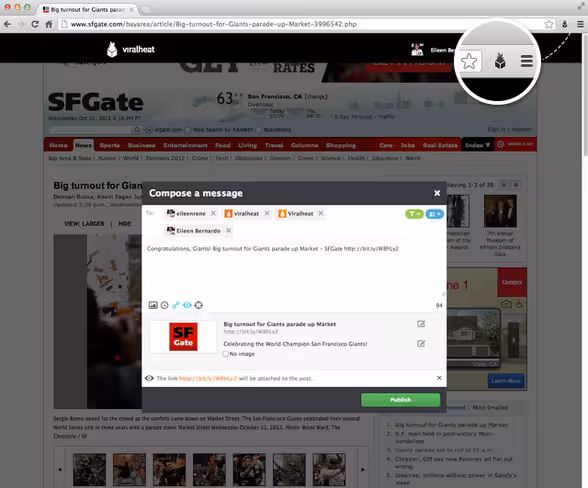Click into the Congratulations, Giants message text area
The width and height of the screenshot is (588, 488).
click(x=294, y=270)
